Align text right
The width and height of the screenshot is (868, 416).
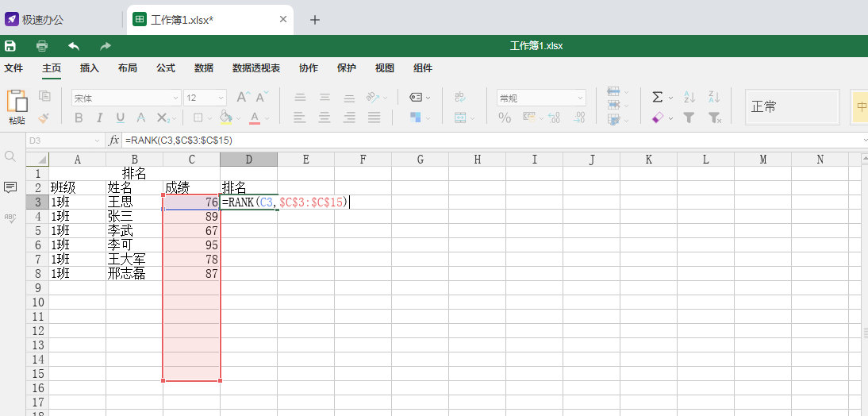click(349, 117)
